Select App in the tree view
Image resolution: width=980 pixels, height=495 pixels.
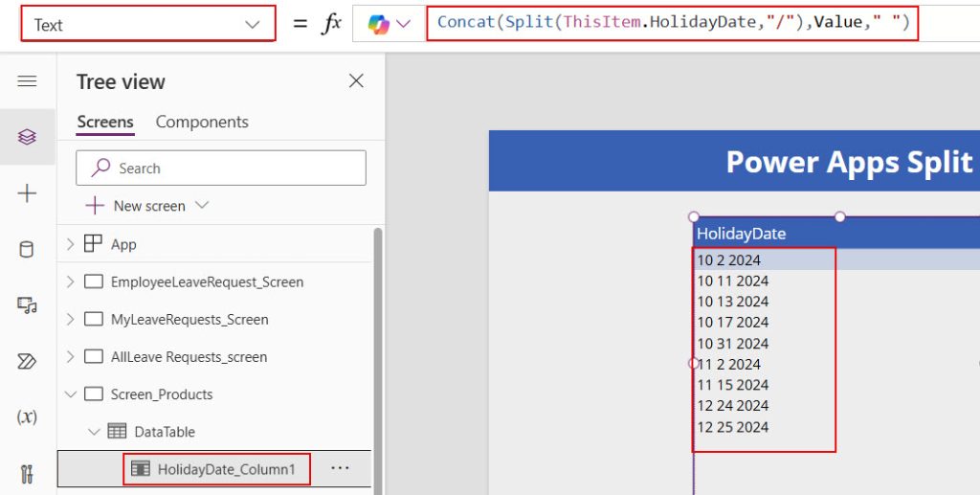[123, 244]
